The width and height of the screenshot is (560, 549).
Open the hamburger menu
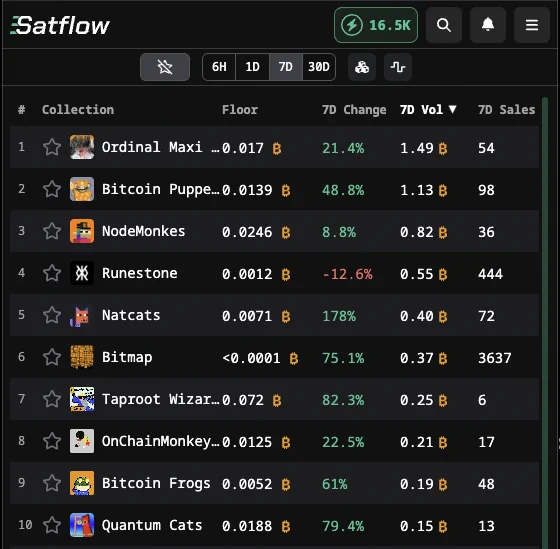pyautogui.click(x=531, y=25)
